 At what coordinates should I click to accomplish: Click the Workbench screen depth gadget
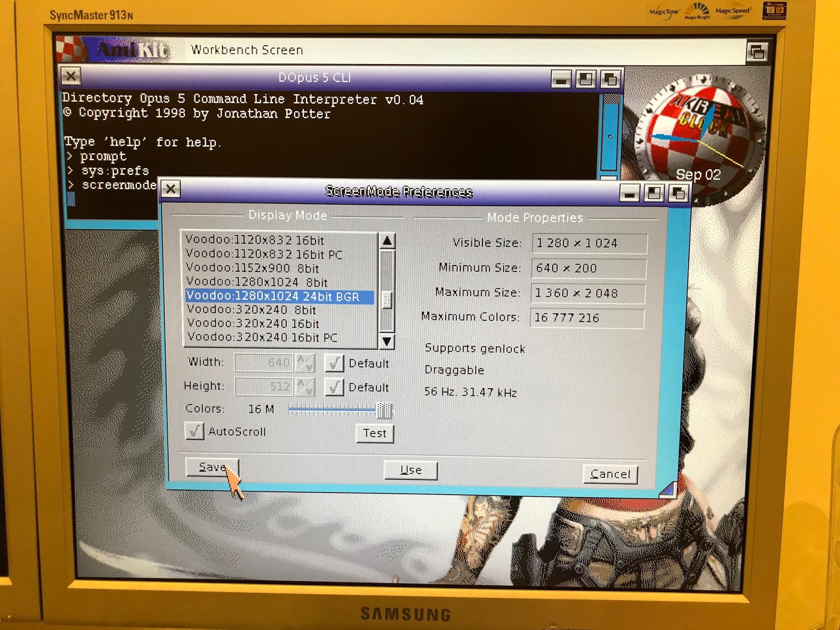click(x=757, y=51)
